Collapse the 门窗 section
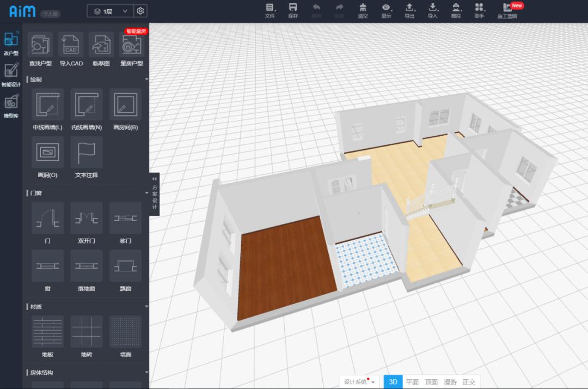This screenshot has width=588, height=389. pyautogui.click(x=146, y=193)
